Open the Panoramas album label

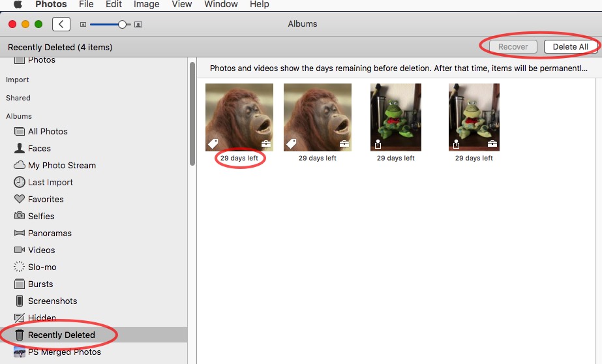click(50, 233)
